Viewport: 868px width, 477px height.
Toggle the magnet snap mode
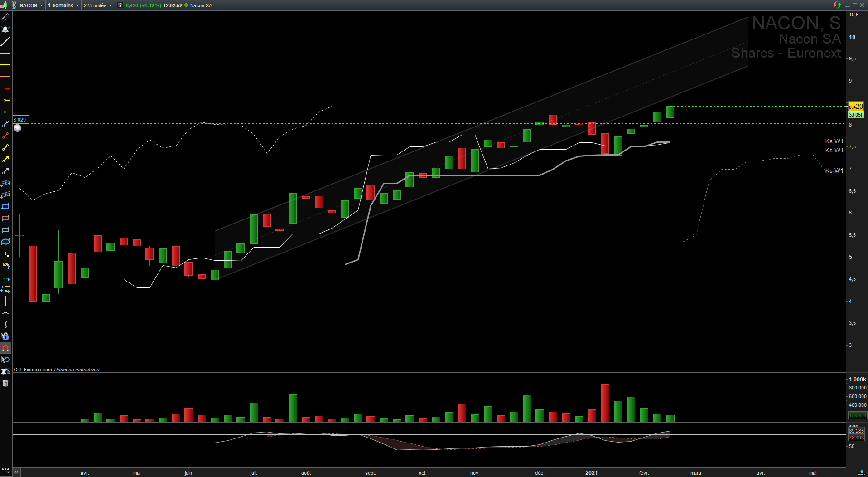point(5,348)
